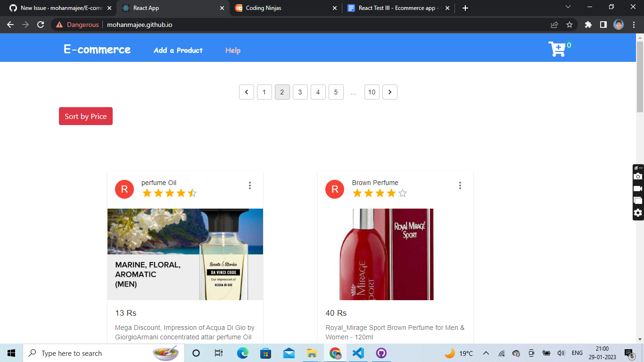Go to previous page arrow in pagination
Image resolution: width=644 pixels, height=362 pixels.
click(x=247, y=92)
